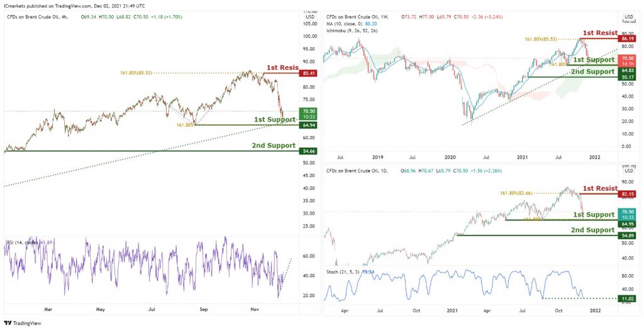Click the 161.80%(85.53) Fibonacci label on 4h chart
Image resolution: width=644 pixels, height=330 pixels.
click(136, 73)
